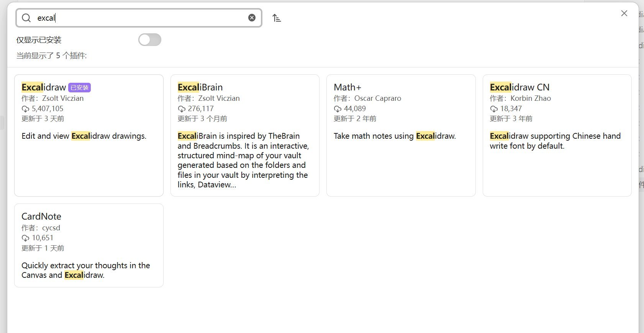Image resolution: width=644 pixels, height=333 pixels.
Task: Open the Math+ plugin title
Action: pos(347,87)
